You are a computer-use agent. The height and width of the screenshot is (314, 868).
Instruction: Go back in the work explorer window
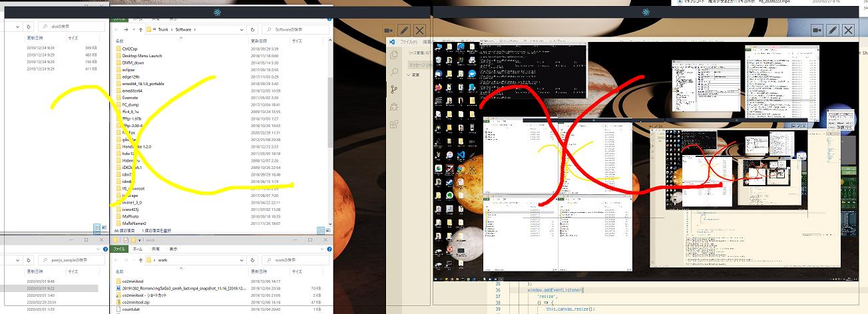tap(117, 260)
